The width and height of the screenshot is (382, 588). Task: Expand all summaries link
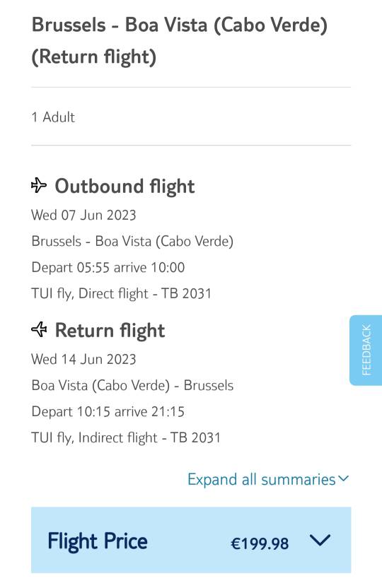coord(262,480)
